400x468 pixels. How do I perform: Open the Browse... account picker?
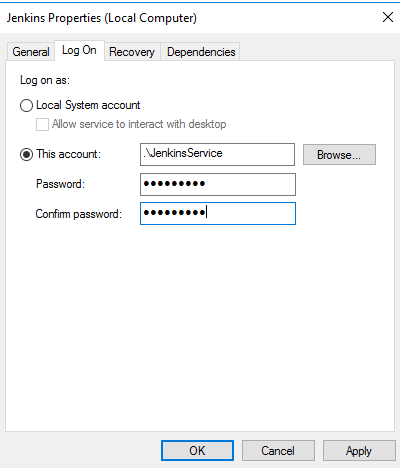339,155
